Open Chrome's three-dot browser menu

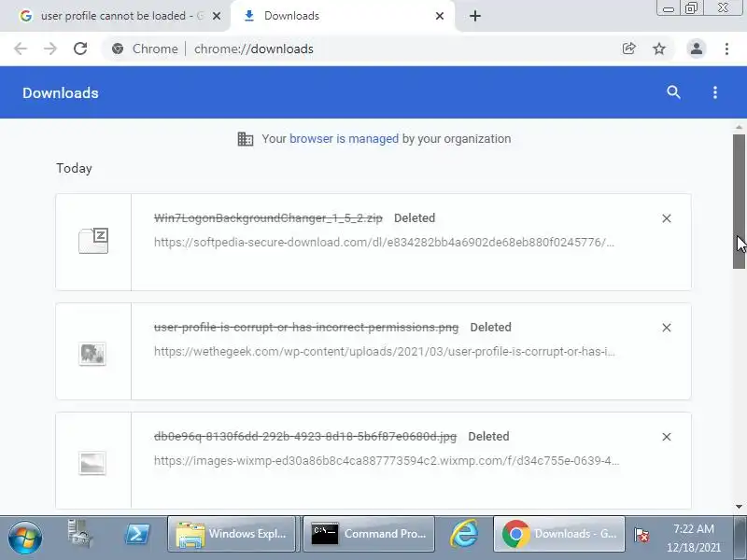click(726, 49)
